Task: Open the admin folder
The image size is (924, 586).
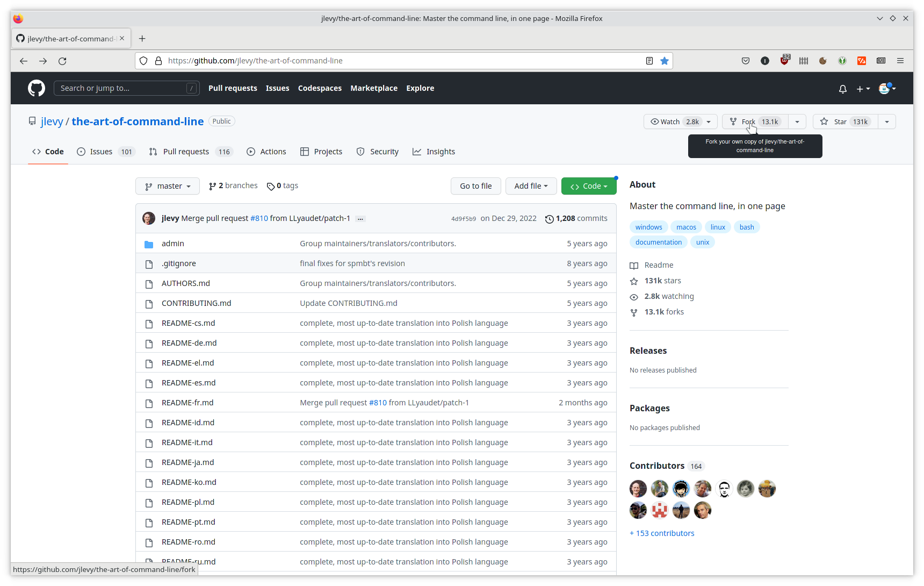Action: (x=172, y=244)
